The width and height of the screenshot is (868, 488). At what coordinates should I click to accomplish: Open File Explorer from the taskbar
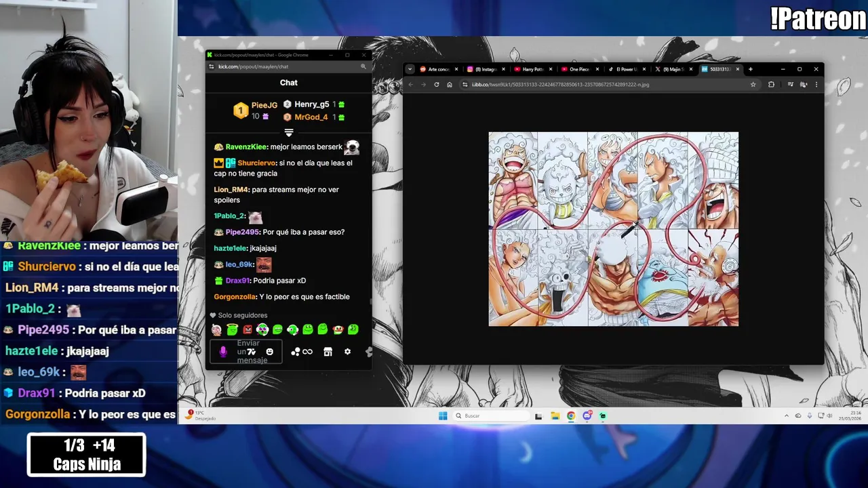(x=555, y=415)
